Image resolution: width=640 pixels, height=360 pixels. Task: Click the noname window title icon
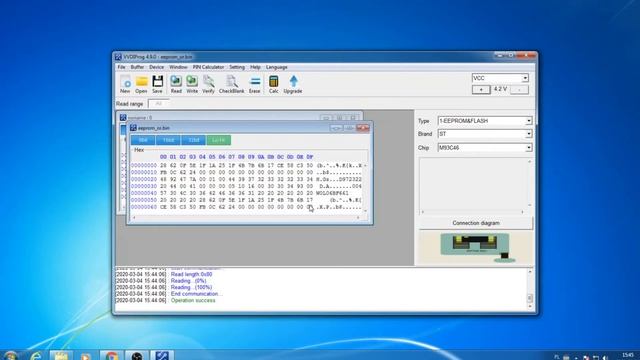[x=123, y=118]
